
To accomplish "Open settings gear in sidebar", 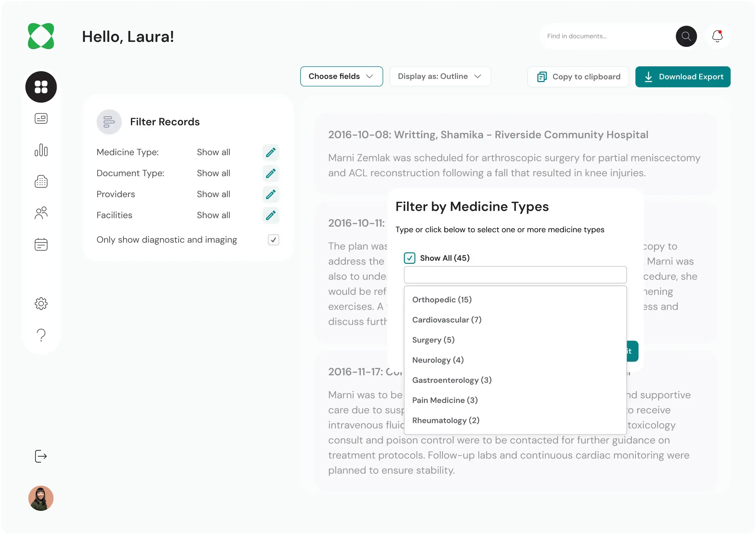I will click(41, 303).
